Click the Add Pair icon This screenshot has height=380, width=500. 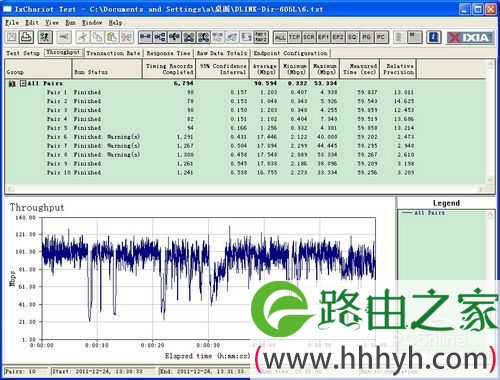click(x=145, y=37)
